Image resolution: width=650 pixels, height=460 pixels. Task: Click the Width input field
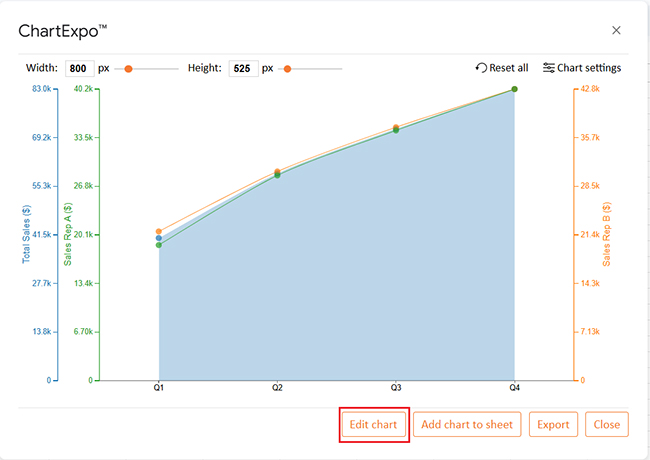(80, 68)
